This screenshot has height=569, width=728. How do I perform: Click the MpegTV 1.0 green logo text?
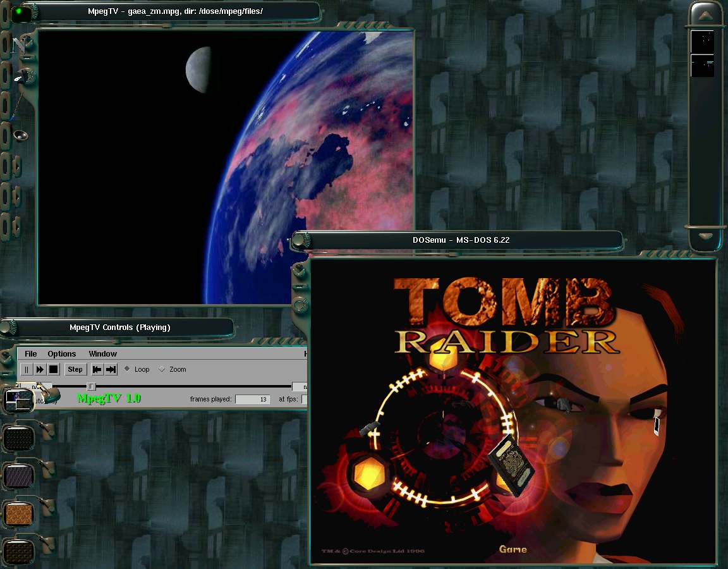click(109, 398)
